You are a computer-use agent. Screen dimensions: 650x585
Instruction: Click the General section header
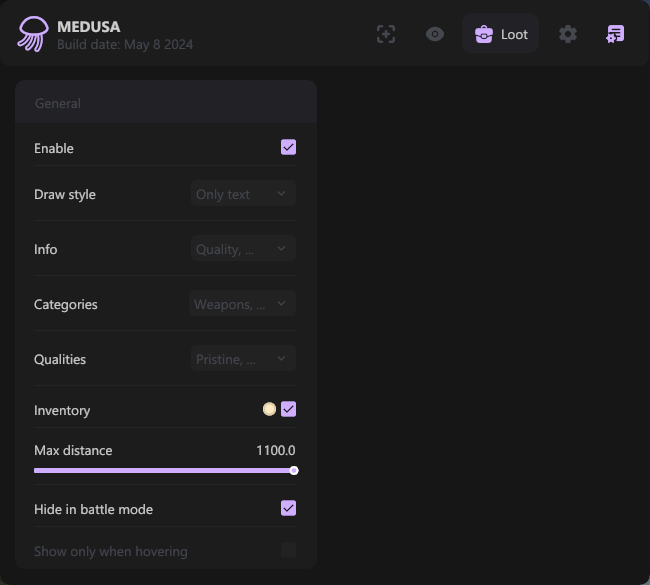click(x=58, y=103)
